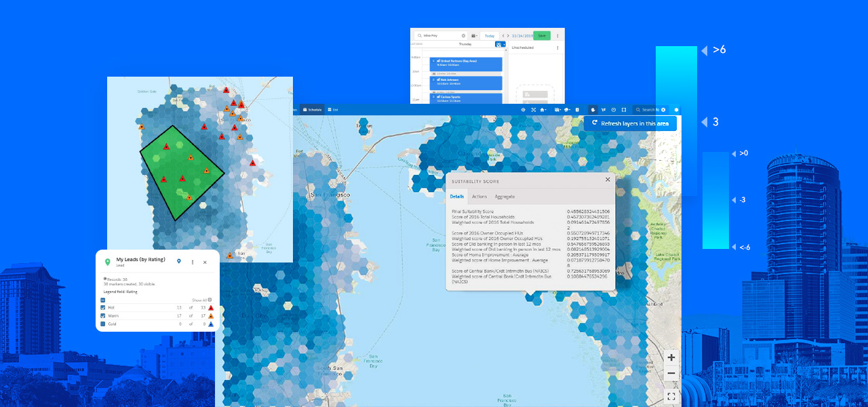Screen dimensions: 868x407
Task: Open the United Partners (Bay Area) appointment
Action: (x=466, y=64)
